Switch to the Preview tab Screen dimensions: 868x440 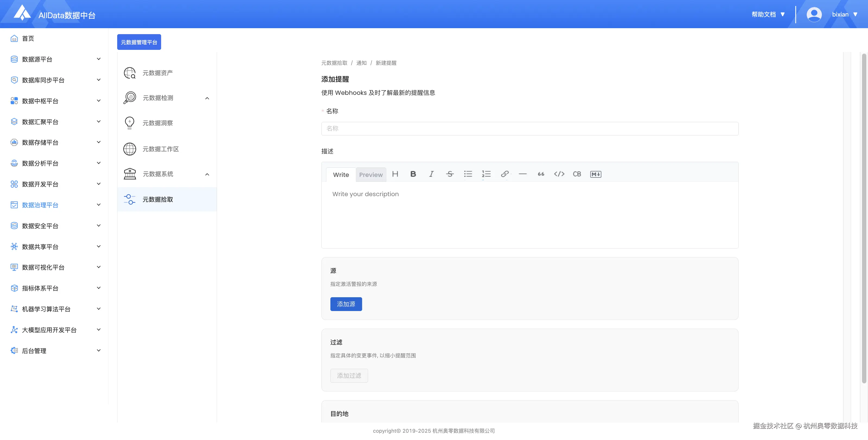371,175
